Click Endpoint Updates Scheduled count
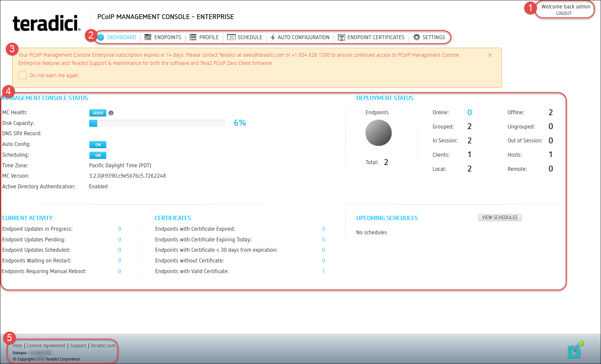Screen dimensions: 601x364 [x=120, y=250]
